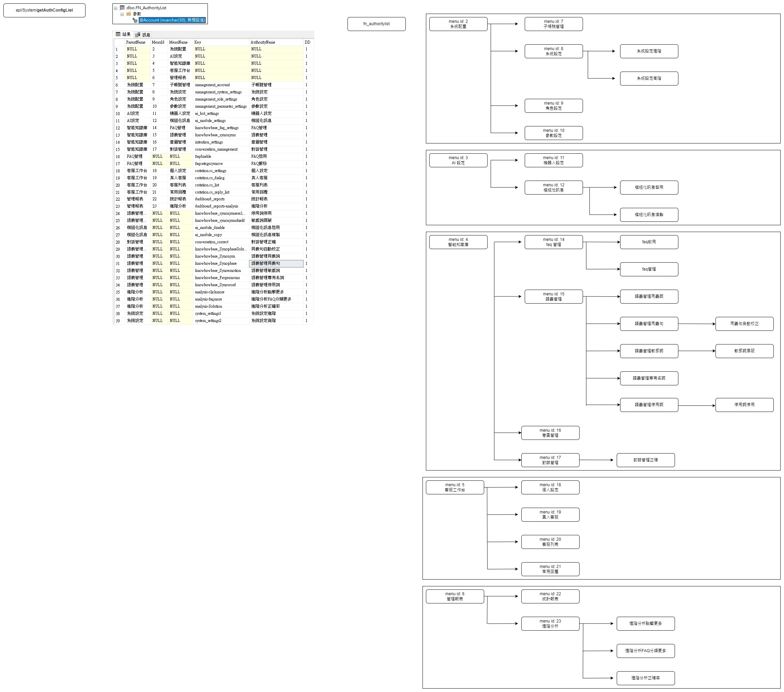This screenshot has width=784, height=692.
Task: Select the 語義管理專有名詞 diagram node
Action: 649,378
